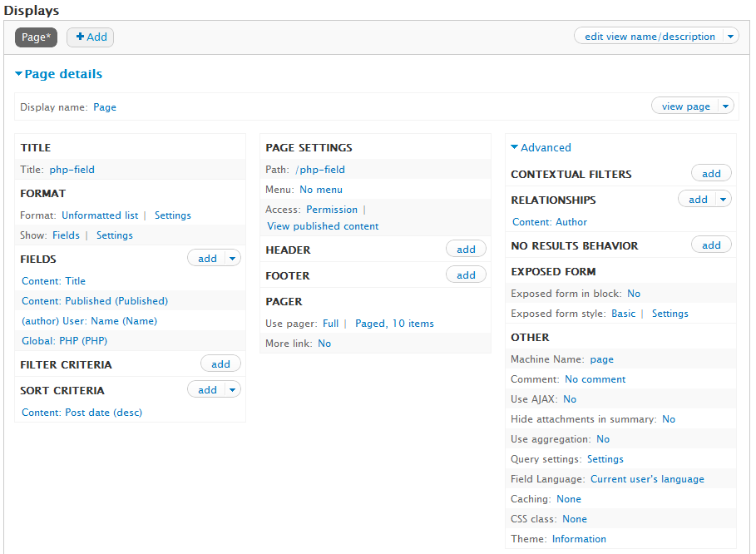Click the view page button
The width and height of the screenshot is (756, 554).
[685, 106]
